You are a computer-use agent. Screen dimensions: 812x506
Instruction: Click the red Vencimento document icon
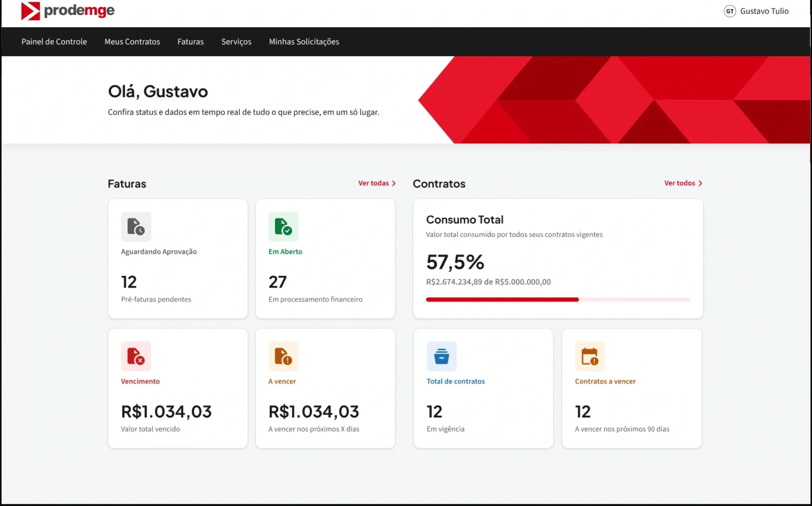[136, 356]
